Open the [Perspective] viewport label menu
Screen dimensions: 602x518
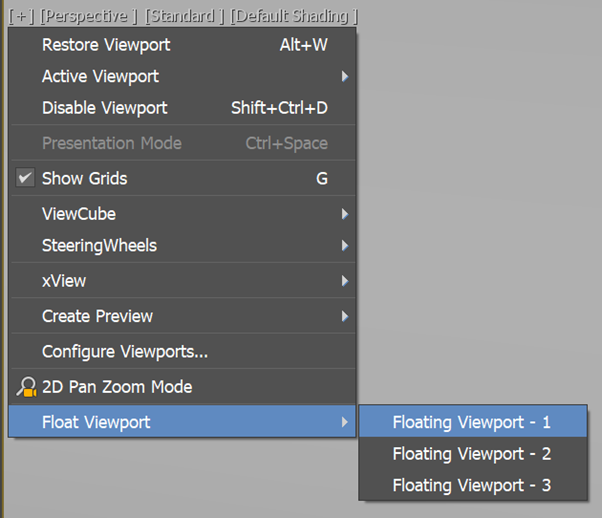point(89,16)
